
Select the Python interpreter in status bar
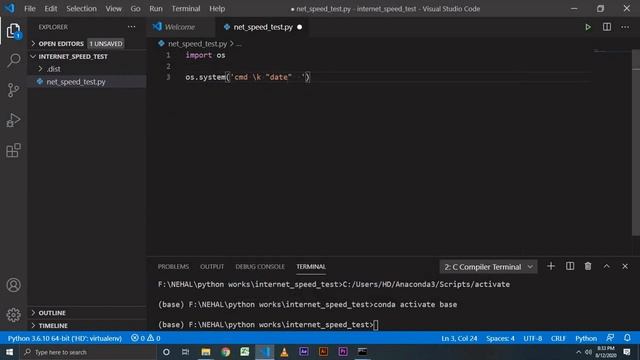click(x=64, y=338)
